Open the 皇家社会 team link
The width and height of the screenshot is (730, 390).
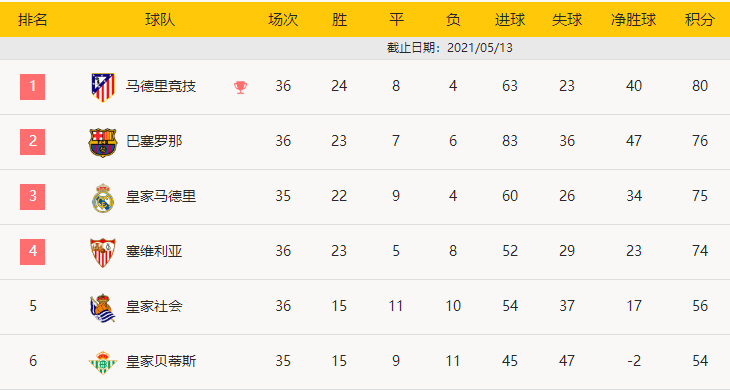(154, 306)
